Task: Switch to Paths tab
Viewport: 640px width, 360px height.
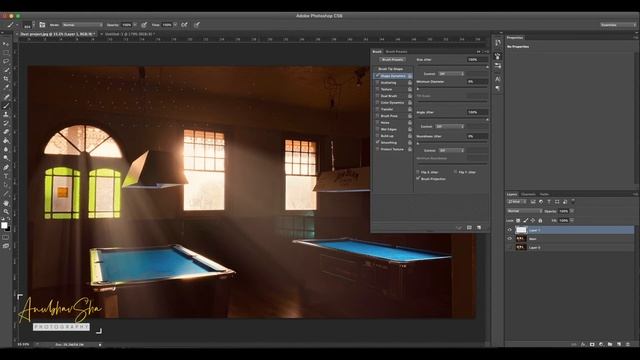Action: pyautogui.click(x=544, y=194)
